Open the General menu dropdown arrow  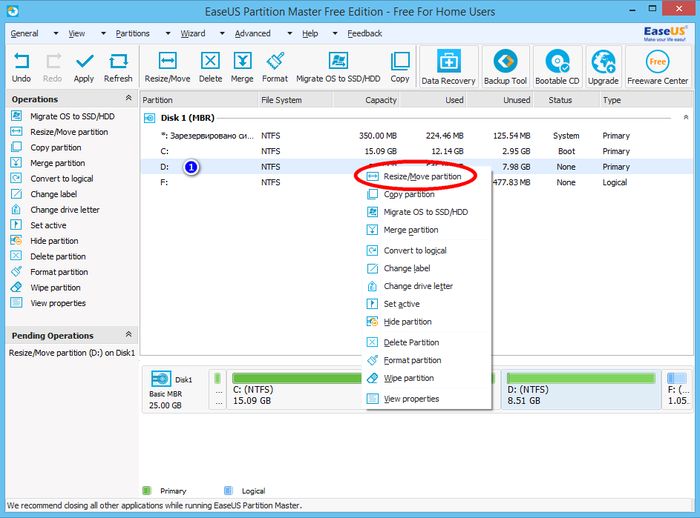click(x=56, y=33)
